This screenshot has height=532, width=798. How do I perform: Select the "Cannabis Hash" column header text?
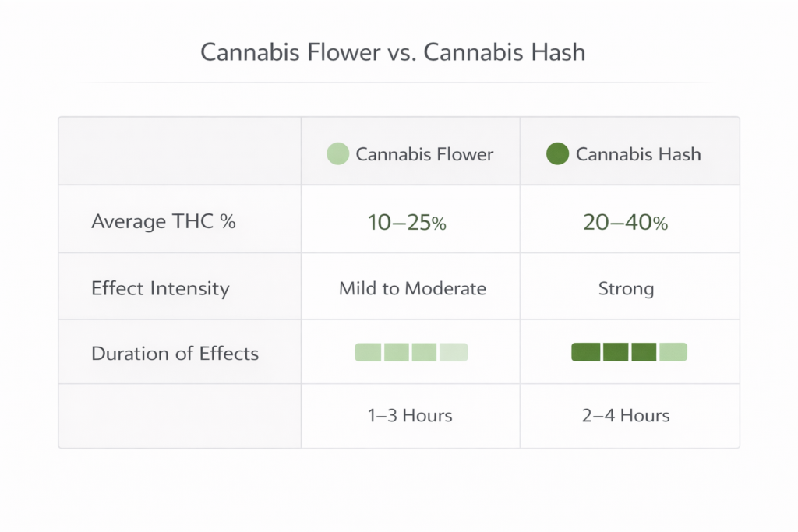pyautogui.click(x=638, y=154)
